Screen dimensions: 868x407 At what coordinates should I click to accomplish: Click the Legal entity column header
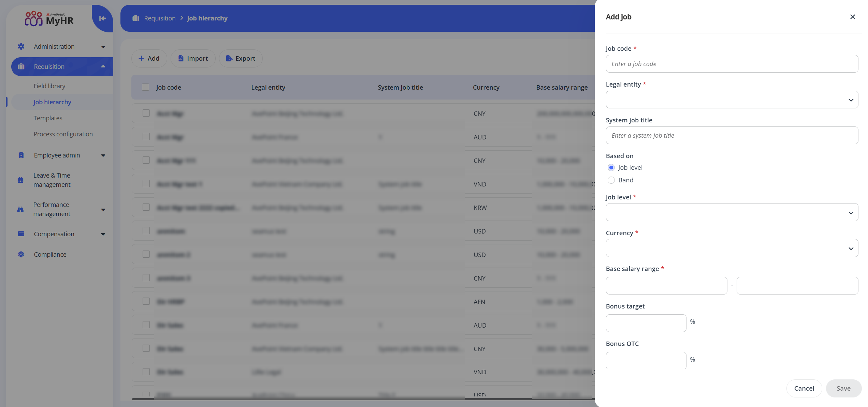(x=268, y=87)
